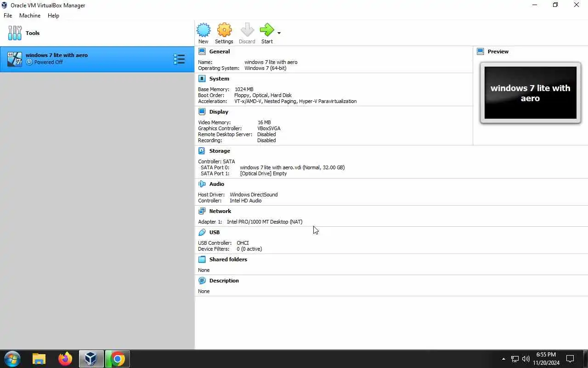This screenshot has width=588, height=368.
Task: Open the notification center icon
Action: (570, 359)
